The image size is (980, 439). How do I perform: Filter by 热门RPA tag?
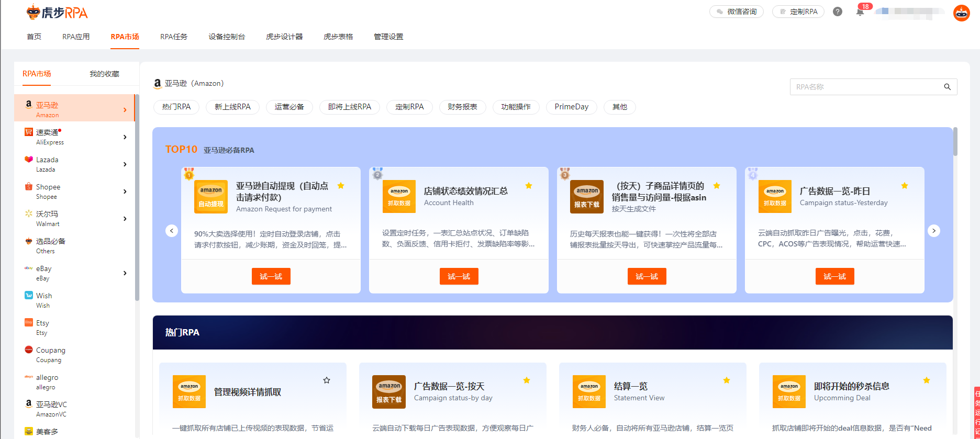click(176, 107)
